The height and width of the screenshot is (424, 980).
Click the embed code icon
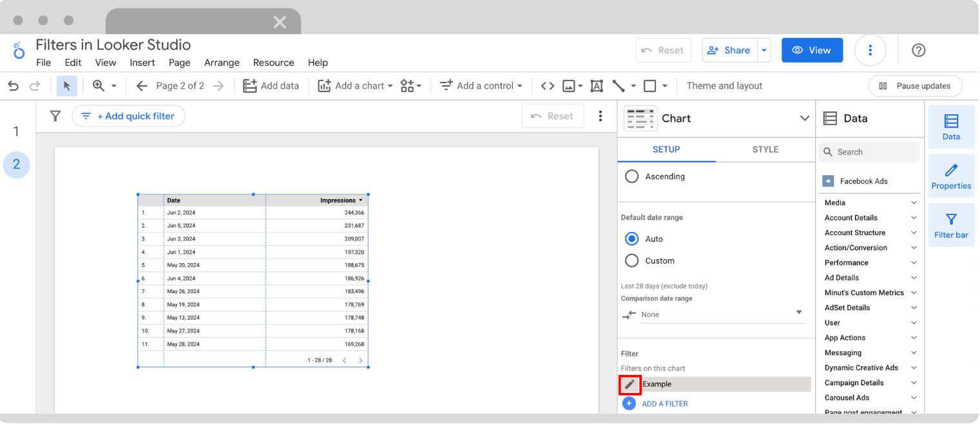point(547,85)
